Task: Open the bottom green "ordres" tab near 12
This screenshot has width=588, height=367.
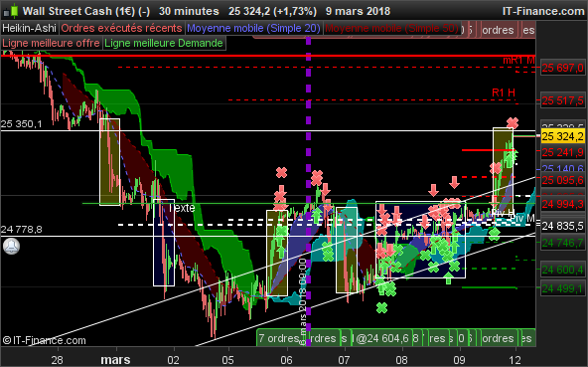Action: [x=498, y=338]
